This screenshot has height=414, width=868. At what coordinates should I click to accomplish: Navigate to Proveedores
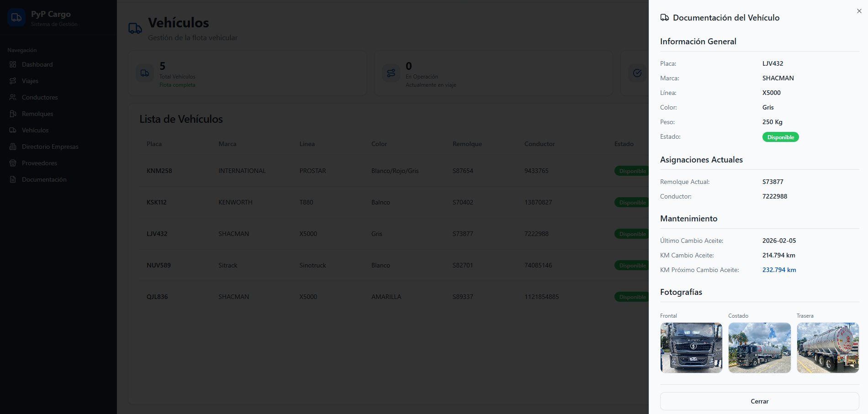(58, 163)
